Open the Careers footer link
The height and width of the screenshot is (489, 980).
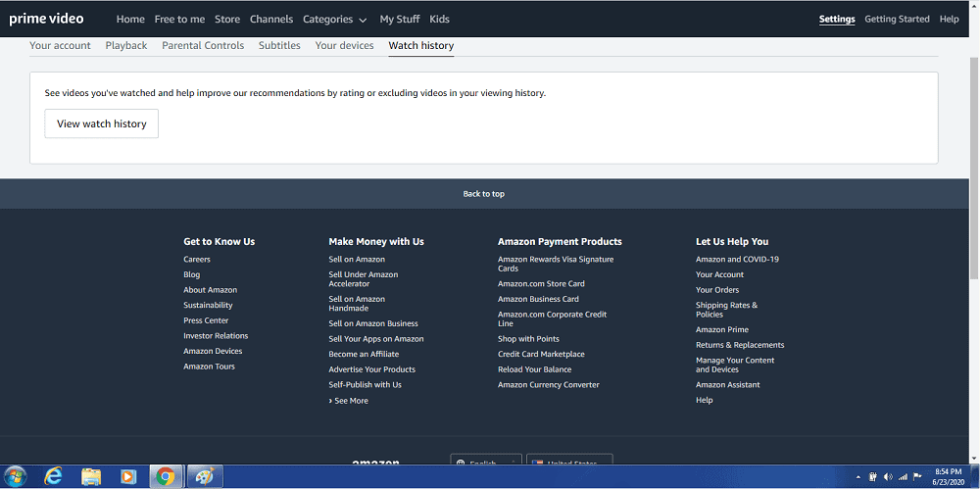[x=197, y=260]
